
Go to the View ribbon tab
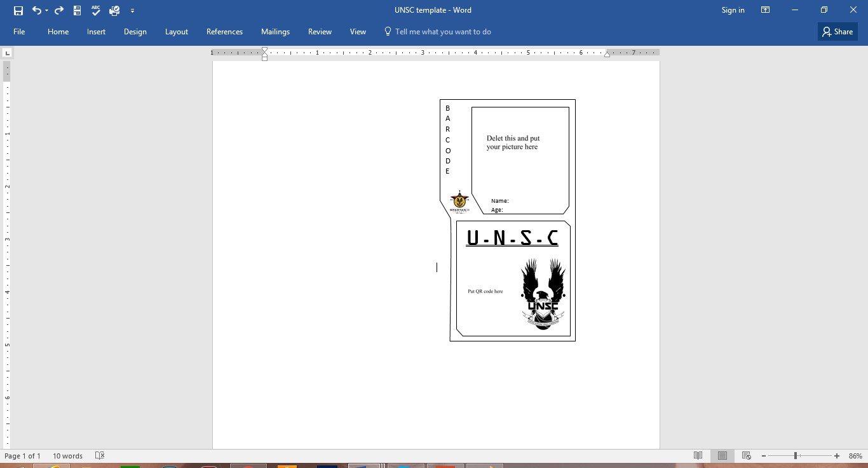(x=358, y=32)
